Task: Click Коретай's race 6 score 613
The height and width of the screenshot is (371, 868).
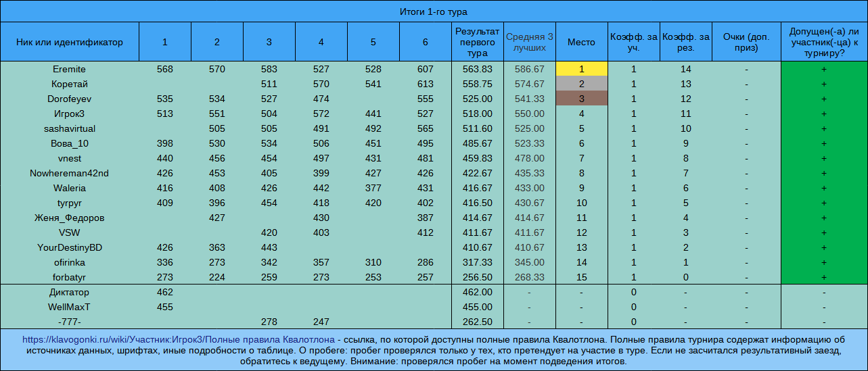Action: click(426, 84)
